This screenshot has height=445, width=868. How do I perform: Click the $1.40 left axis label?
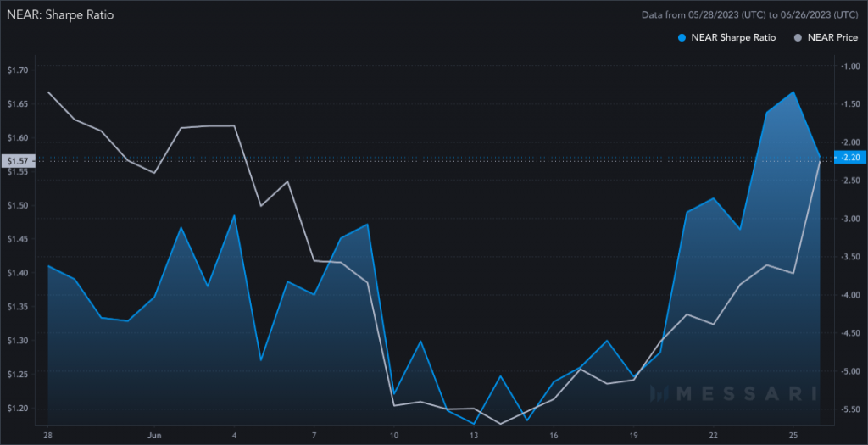click(18, 273)
